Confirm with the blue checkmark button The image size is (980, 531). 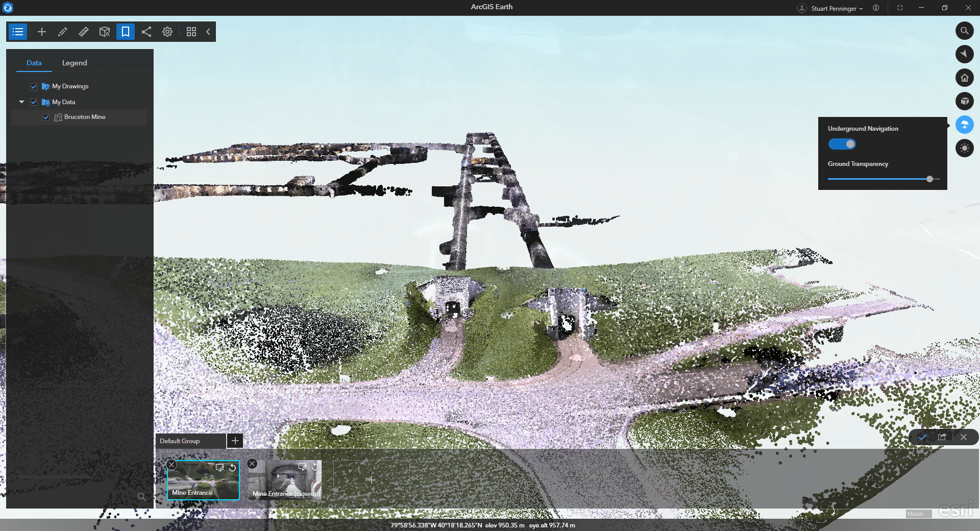pyautogui.click(x=923, y=437)
